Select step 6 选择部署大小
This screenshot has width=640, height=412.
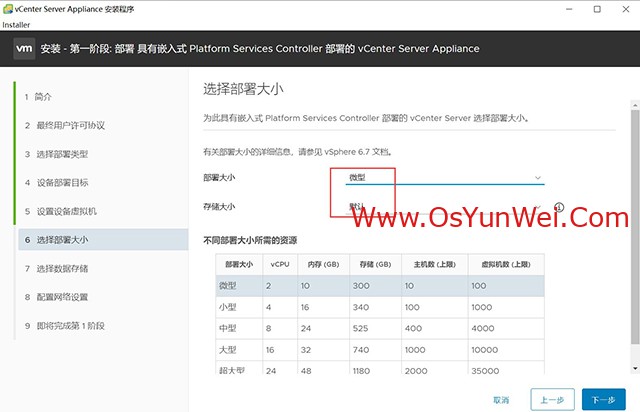(103, 240)
